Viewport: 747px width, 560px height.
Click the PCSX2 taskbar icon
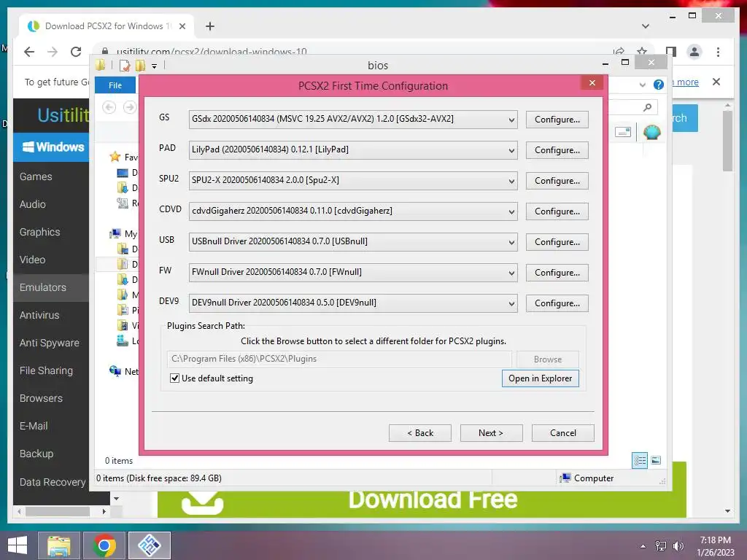tap(150, 545)
